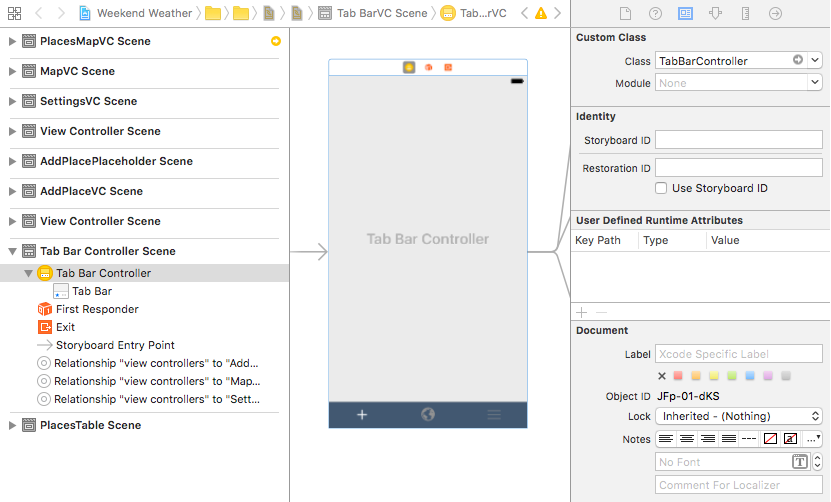Image resolution: width=831 pixels, height=502 pixels.
Task: Click the globe tab bar item
Action: coord(428,414)
